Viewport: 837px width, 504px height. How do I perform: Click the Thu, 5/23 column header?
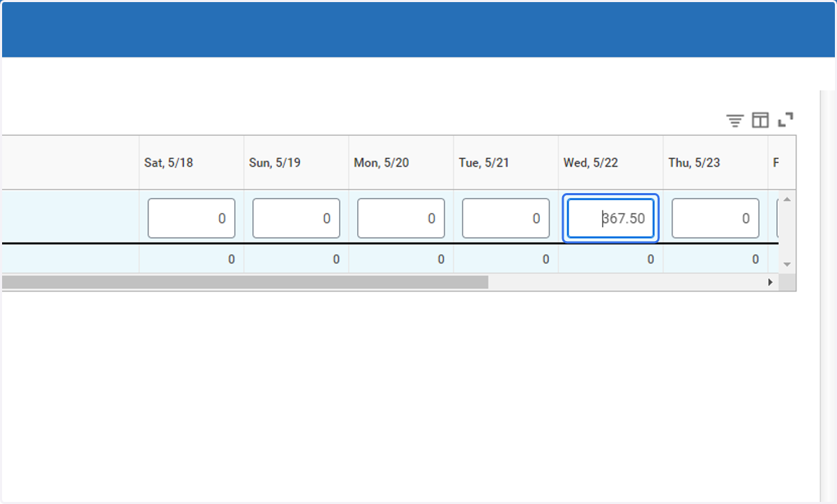tap(716, 162)
